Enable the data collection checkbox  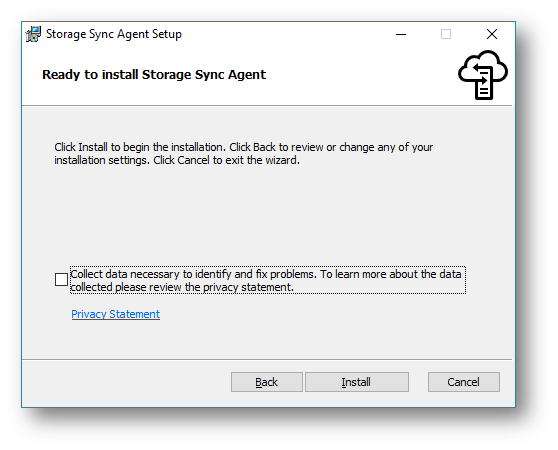click(61, 280)
